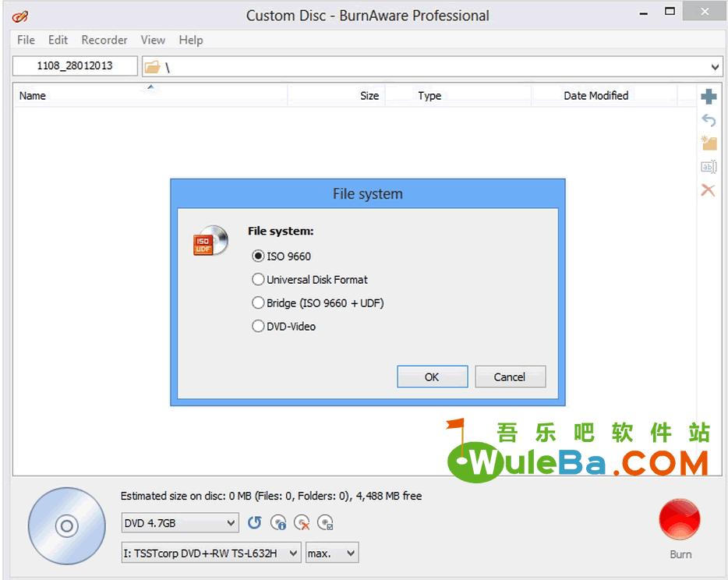Image resolution: width=728 pixels, height=580 pixels.
Task: Click the 'File system' dialog title bar
Action: [x=368, y=193]
